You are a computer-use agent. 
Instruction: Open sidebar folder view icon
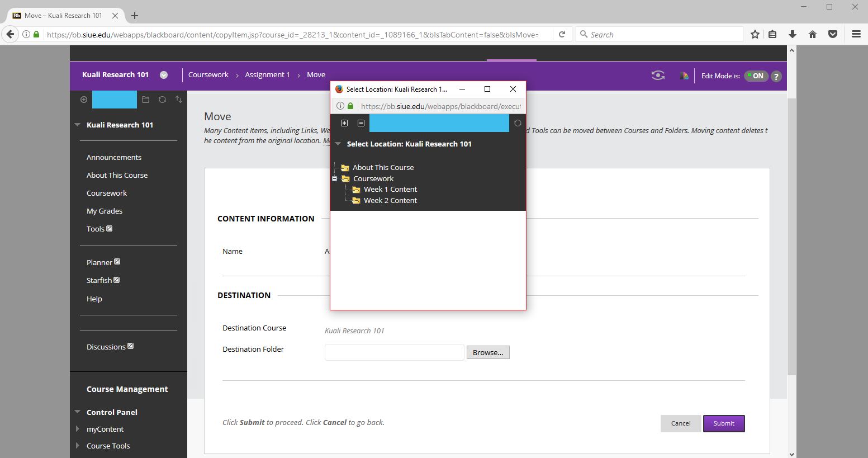(145, 100)
